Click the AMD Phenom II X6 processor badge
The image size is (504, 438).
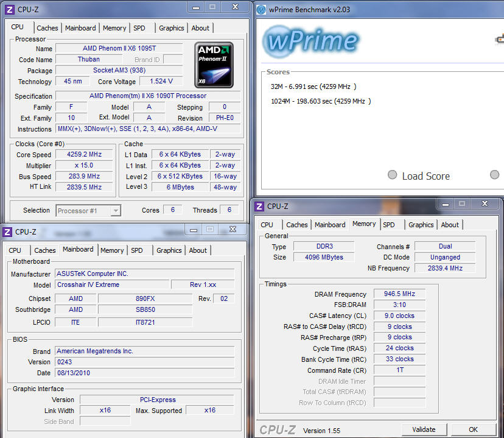[214, 65]
